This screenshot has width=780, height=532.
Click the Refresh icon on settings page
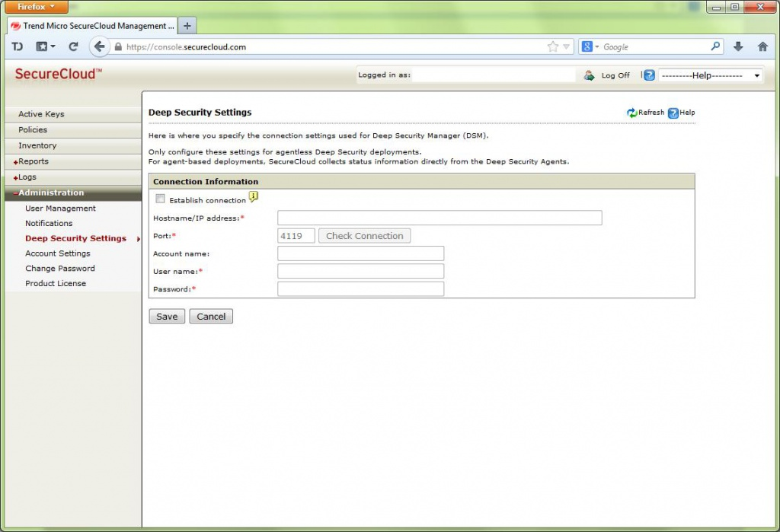(x=631, y=113)
